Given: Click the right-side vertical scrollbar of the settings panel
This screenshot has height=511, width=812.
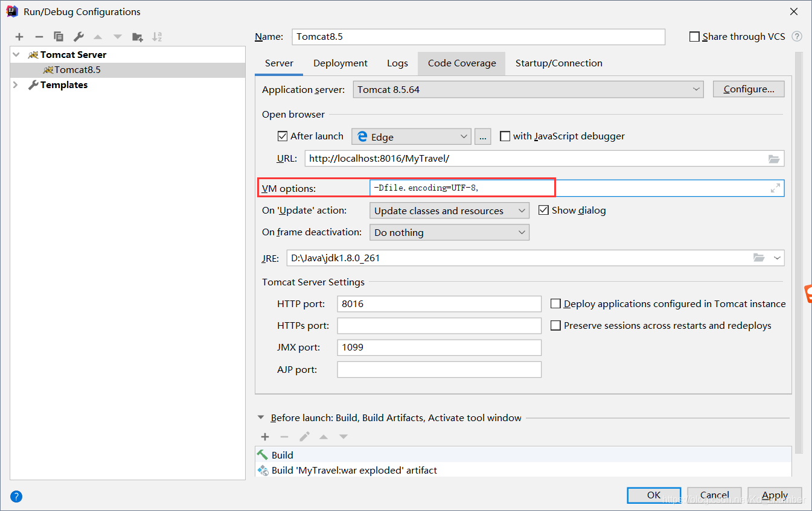Looking at the screenshot, I should point(799,253).
